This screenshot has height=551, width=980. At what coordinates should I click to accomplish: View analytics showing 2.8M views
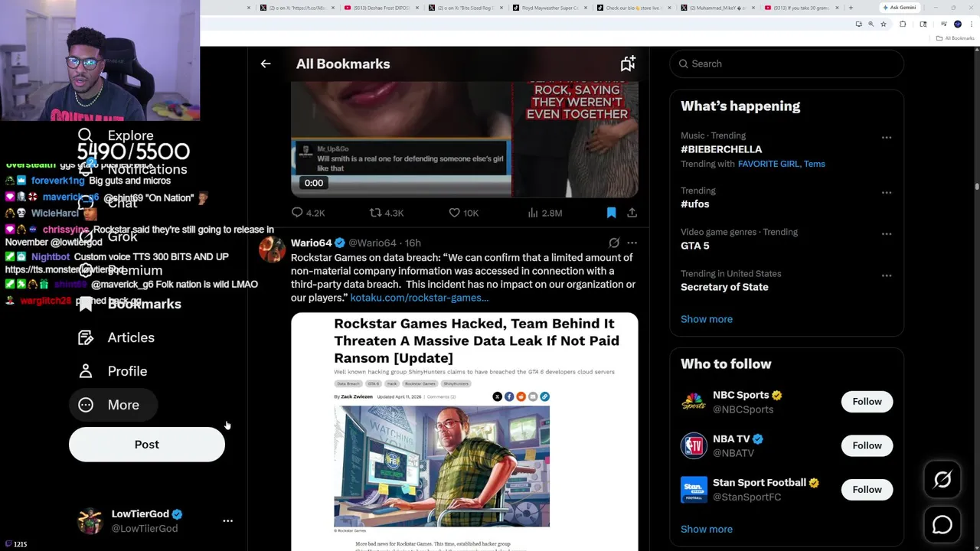click(545, 213)
